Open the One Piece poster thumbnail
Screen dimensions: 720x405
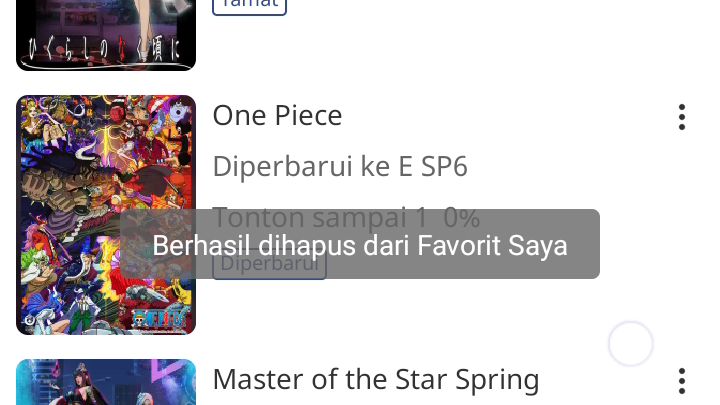click(106, 215)
